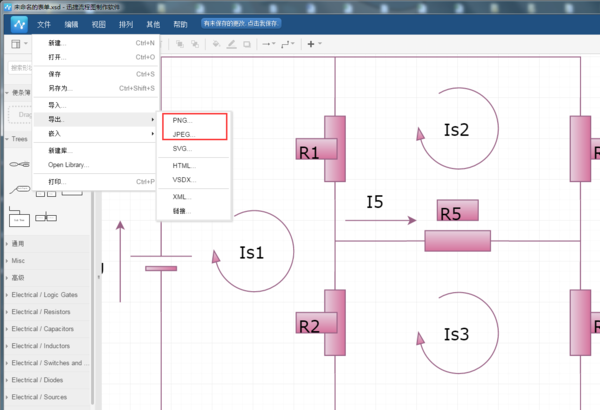
Task: Click the unsaved changes save notice
Action: (x=241, y=24)
